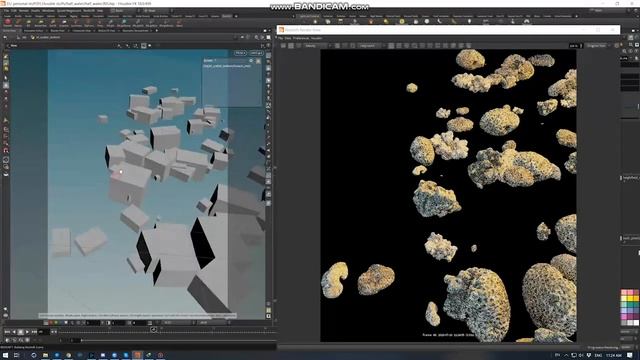Click the Stereo Camera shelf tool
This screenshot has width=640, height=360.
486,22
